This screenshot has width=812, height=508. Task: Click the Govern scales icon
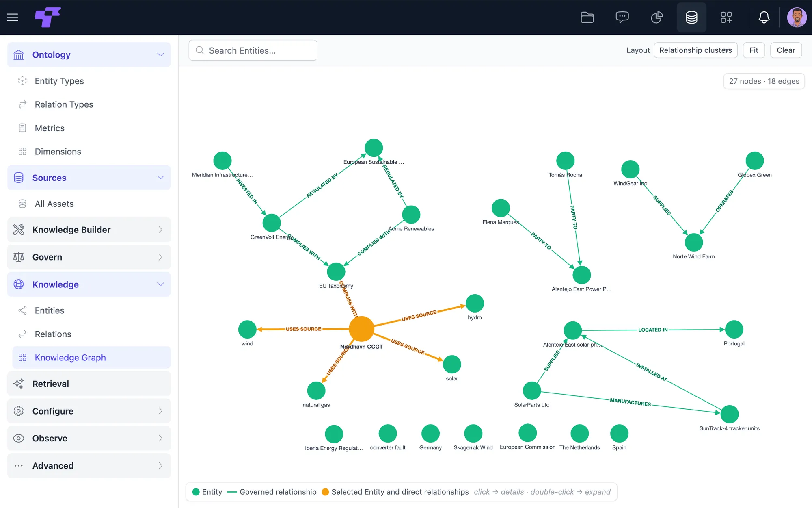pos(19,257)
